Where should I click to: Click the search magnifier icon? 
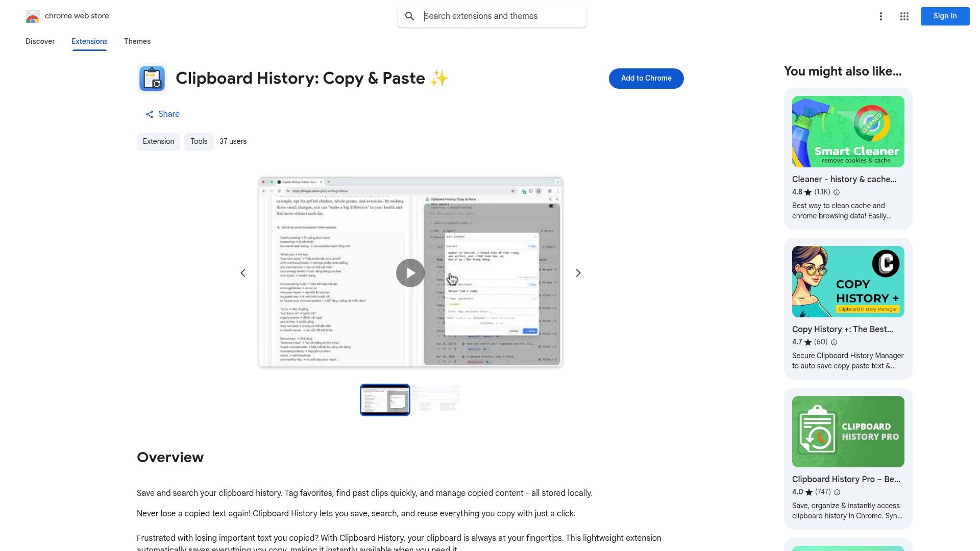click(409, 16)
